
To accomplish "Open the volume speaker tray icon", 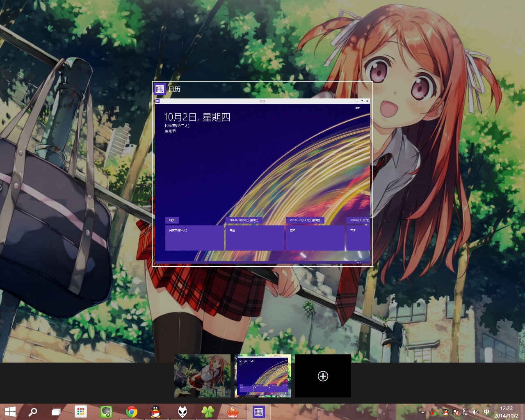I will click(475, 412).
